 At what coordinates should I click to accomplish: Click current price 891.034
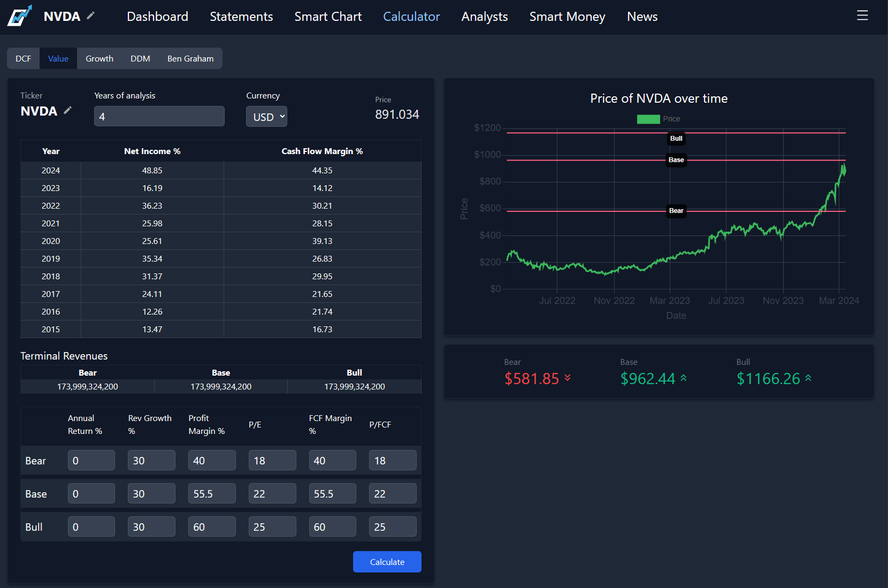pyautogui.click(x=397, y=114)
